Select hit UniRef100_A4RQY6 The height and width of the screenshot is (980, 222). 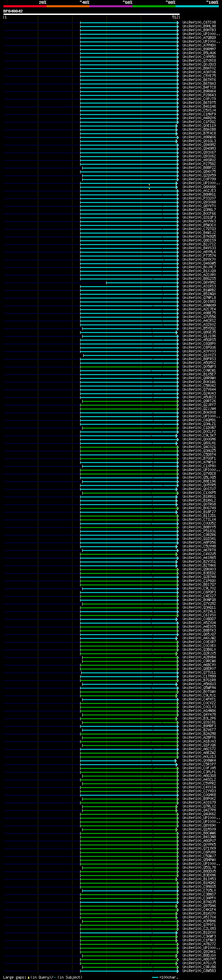coord(199,118)
